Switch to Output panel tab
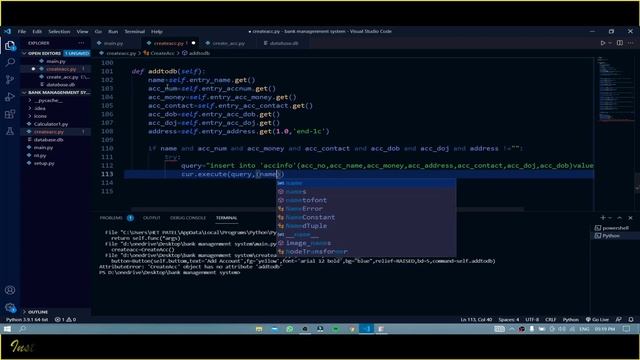 coord(151,218)
